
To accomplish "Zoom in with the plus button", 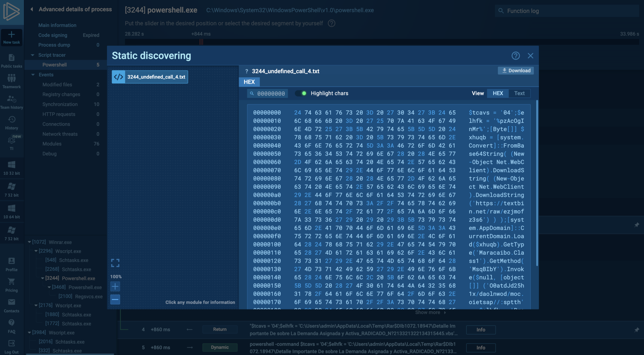I will 115,286.
